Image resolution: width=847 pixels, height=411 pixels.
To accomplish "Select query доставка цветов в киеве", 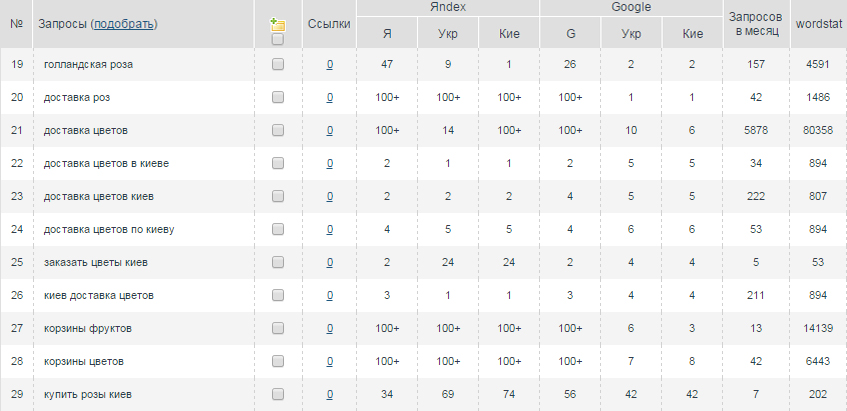I will point(106,163).
